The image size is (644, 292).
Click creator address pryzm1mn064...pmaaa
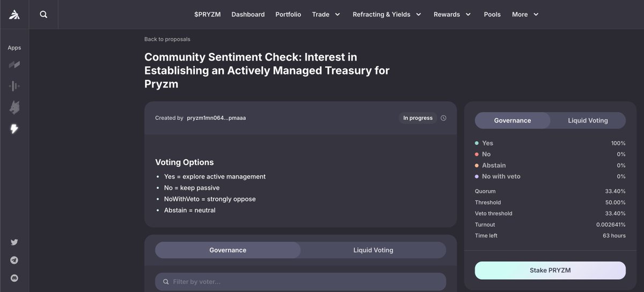(216, 118)
